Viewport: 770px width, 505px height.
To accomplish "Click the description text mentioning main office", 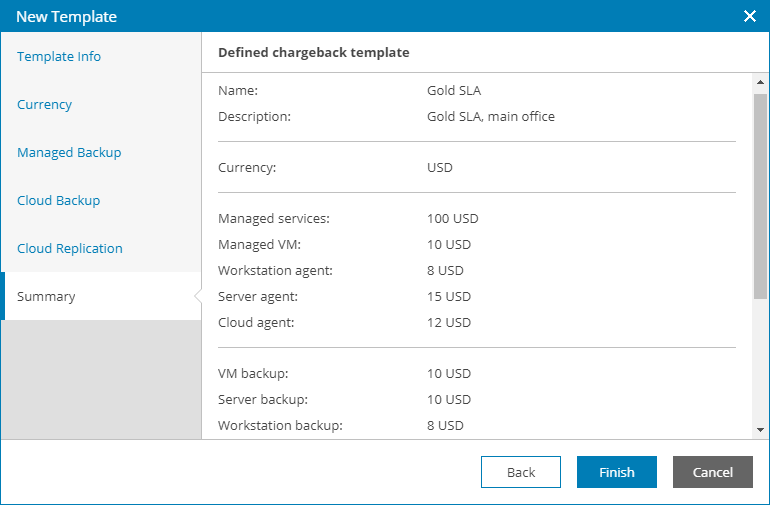I will [x=491, y=117].
